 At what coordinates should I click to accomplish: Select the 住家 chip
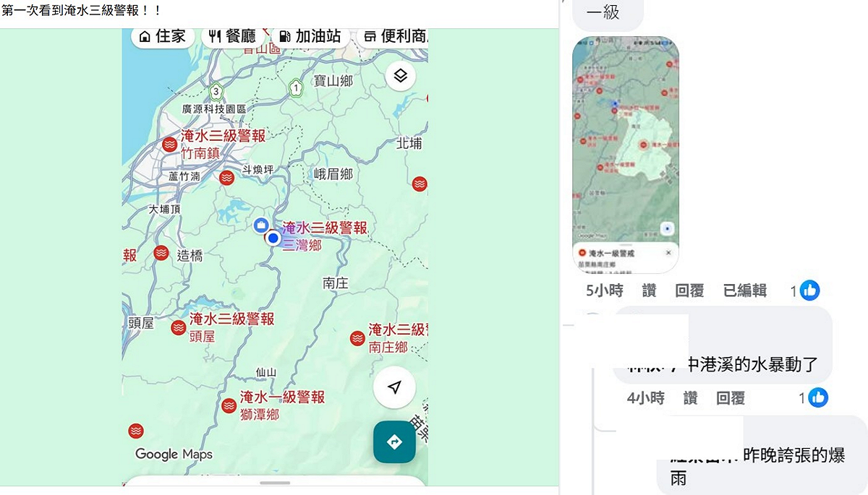(163, 36)
